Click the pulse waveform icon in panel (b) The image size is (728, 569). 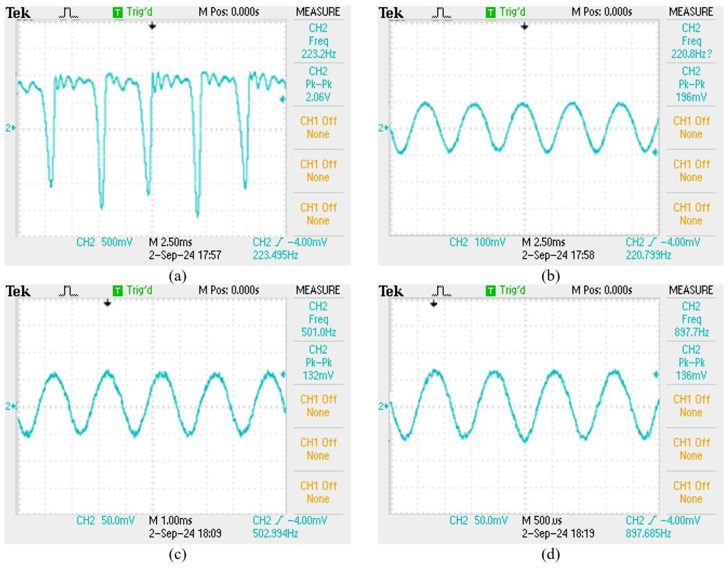coord(441,13)
